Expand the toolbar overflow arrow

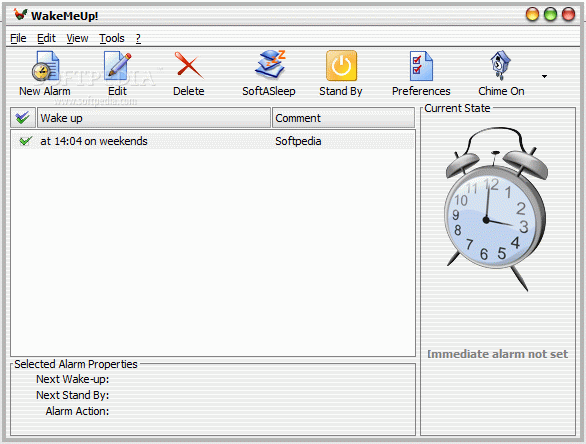pos(545,76)
